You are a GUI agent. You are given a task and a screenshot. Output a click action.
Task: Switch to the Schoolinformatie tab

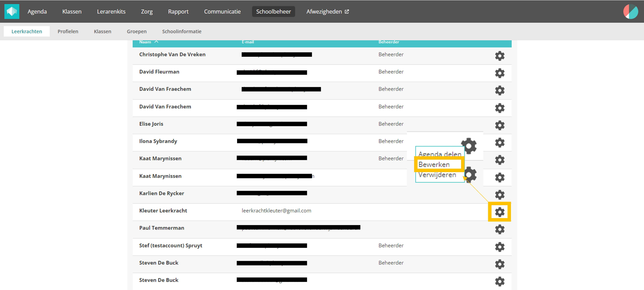pos(181,31)
